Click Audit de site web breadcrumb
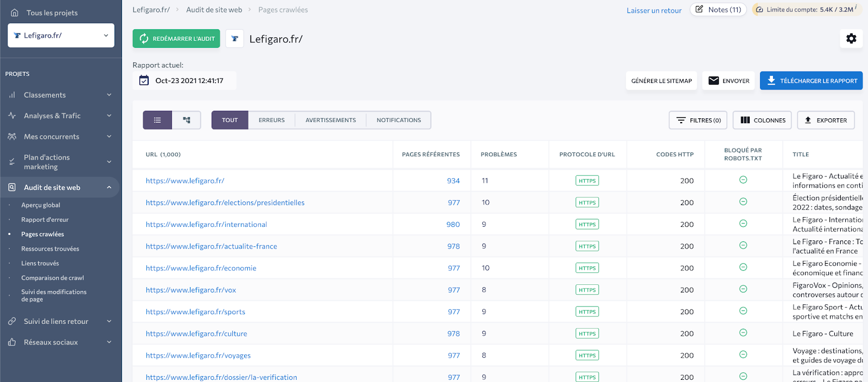This screenshot has height=382, width=868. coord(214,10)
